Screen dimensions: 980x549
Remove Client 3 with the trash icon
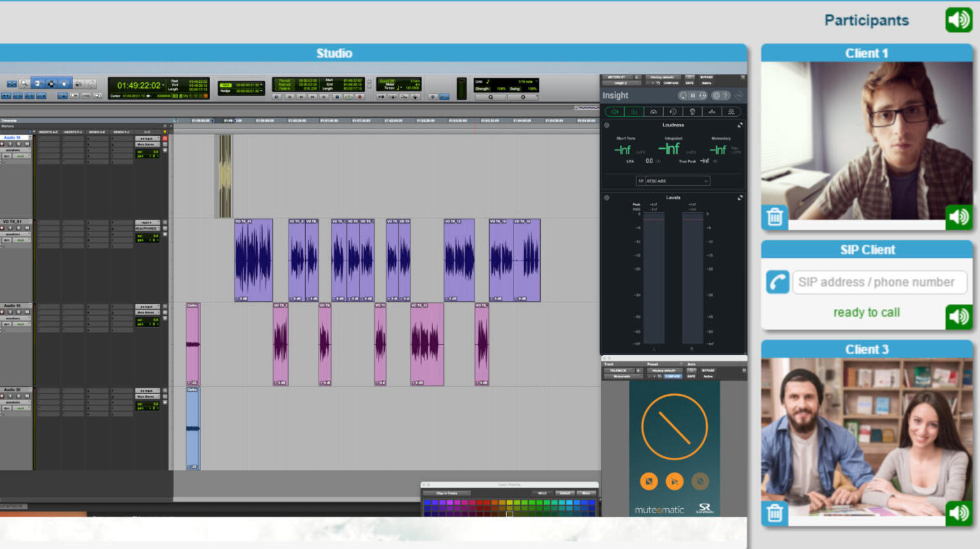point(774,513)
